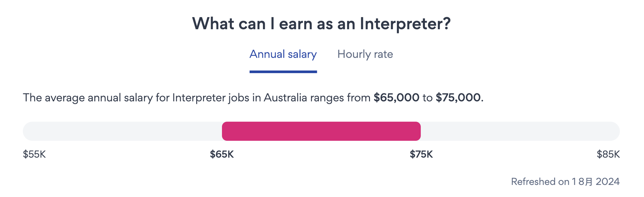Click the bold $65K scale label
This screenshot has width=644, height=197.
[x=222, y=154]
